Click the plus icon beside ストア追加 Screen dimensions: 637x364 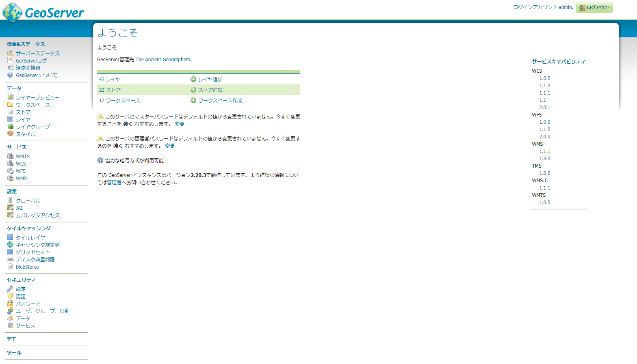coord(193,90)
